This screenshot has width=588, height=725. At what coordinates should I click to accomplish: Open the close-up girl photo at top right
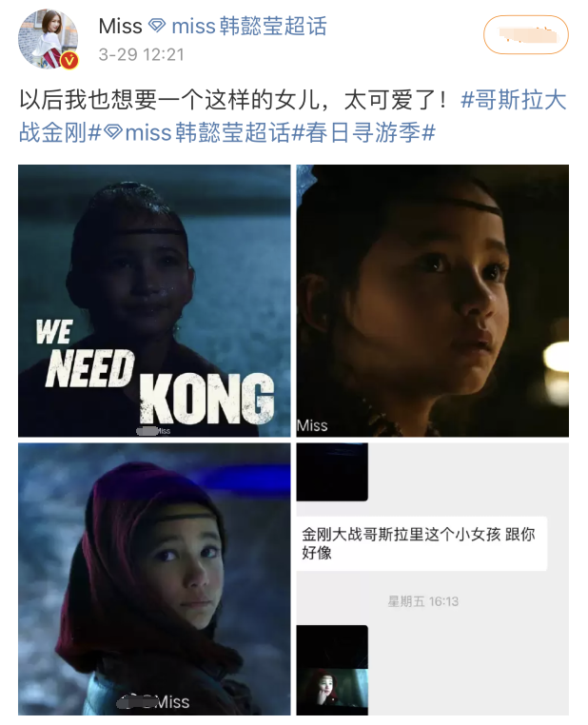point(433,301)
